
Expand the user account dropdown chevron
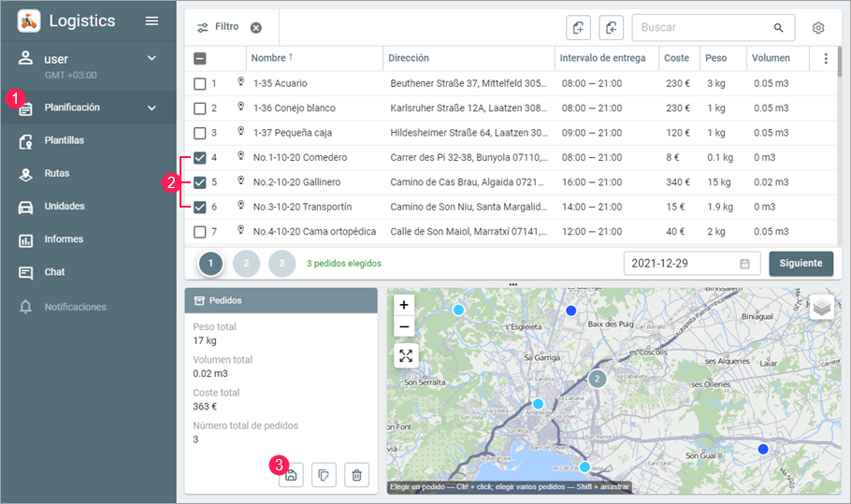(x=151, y=59)
